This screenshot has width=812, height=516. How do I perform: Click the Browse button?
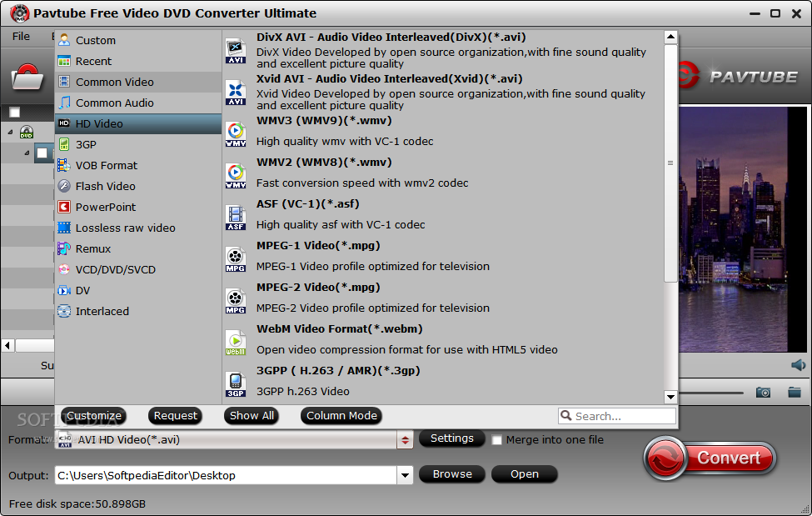[452, 474]
